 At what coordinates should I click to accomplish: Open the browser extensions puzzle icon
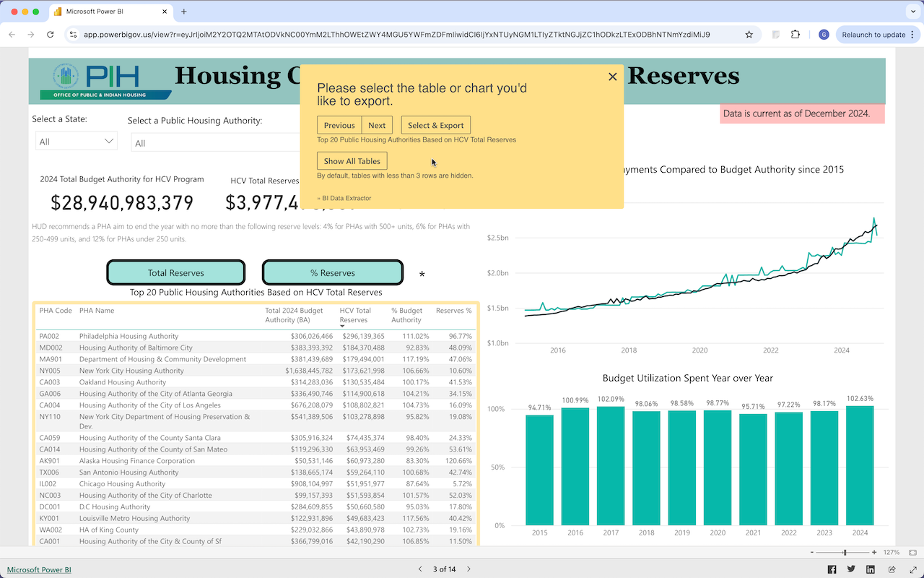pos(796,34)
